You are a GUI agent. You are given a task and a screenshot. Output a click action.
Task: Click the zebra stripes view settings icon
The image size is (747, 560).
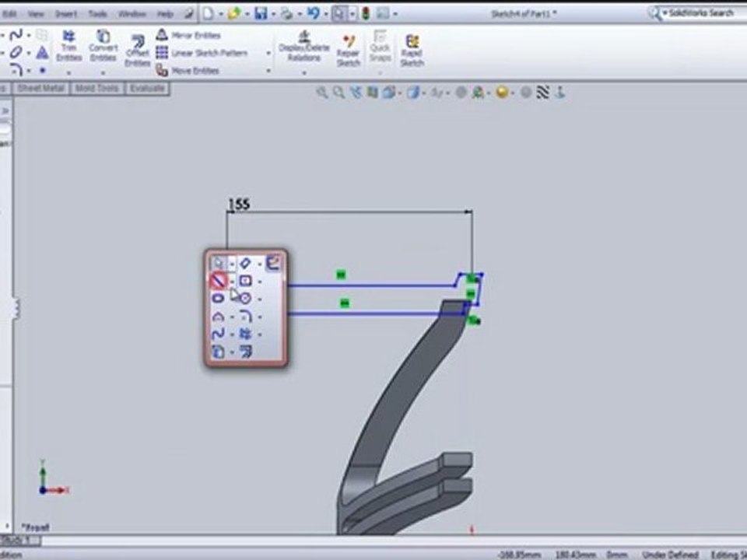(542, 93)
